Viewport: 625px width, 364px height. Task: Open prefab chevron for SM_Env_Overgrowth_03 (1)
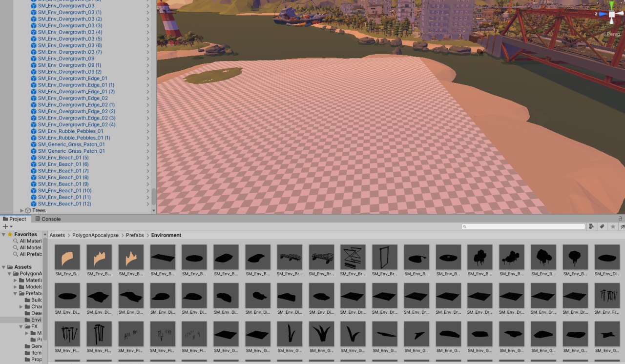pyautogui.click(x=148, y=12)
